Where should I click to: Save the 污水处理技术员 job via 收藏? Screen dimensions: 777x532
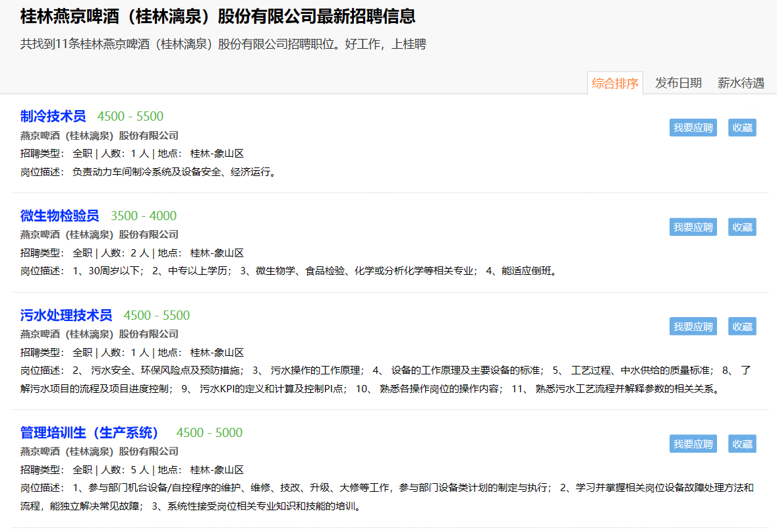pyautogui.click(x=742, y=327)
